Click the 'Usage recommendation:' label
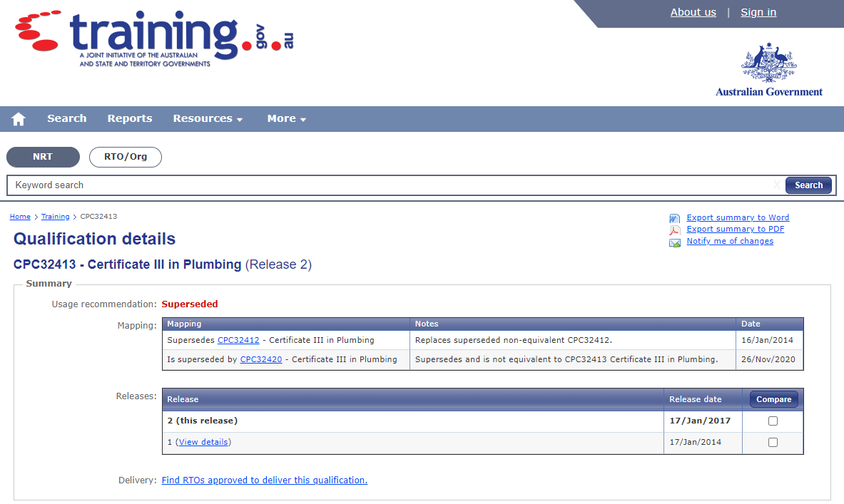 (104, 304)
